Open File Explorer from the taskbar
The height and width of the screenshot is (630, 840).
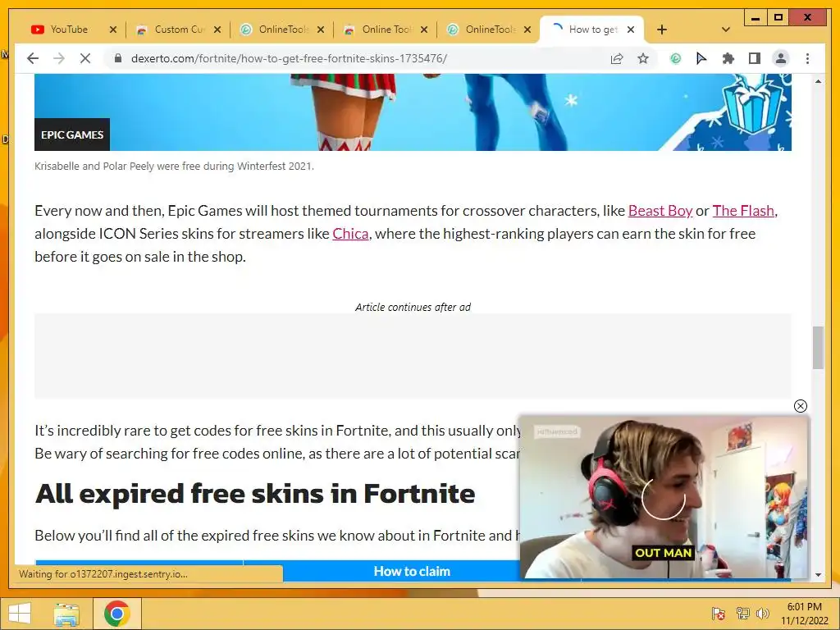tap(66, 614)
